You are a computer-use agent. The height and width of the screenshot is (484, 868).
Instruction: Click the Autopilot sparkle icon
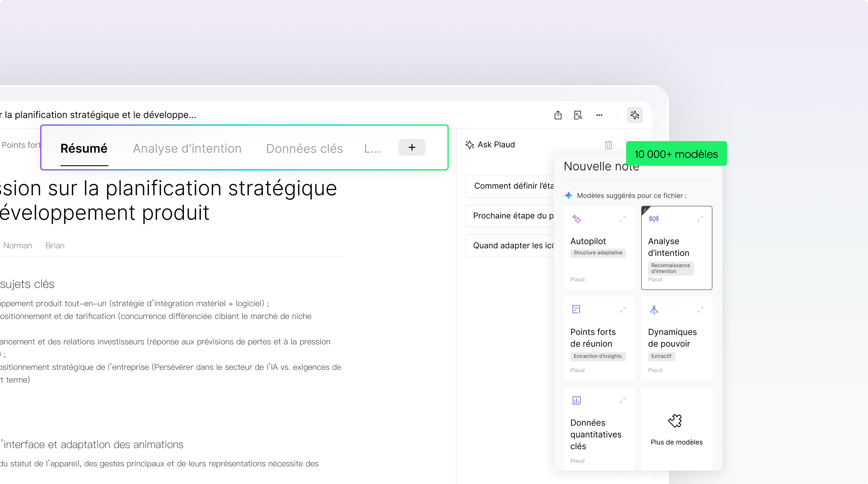click(x=576, y=219)
